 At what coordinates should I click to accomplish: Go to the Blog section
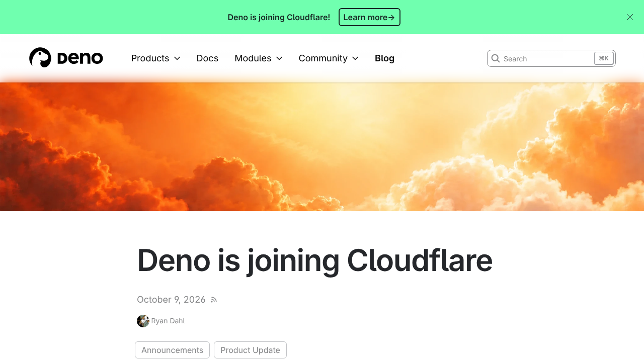point(384,58)
